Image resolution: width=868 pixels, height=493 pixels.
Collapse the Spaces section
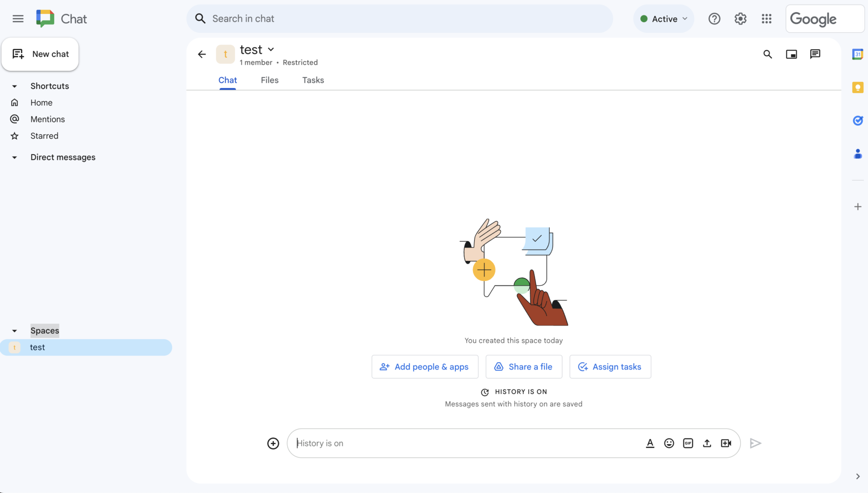[14, 331]
